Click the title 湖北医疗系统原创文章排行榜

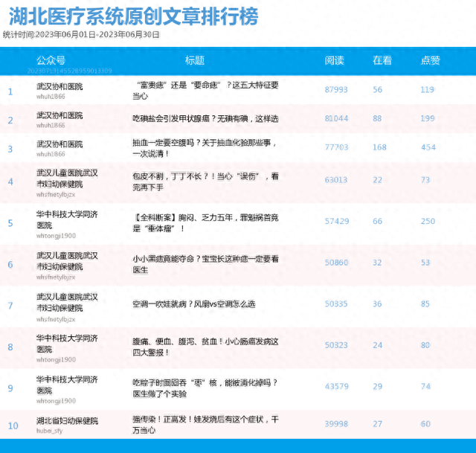(x=134, y=16)
